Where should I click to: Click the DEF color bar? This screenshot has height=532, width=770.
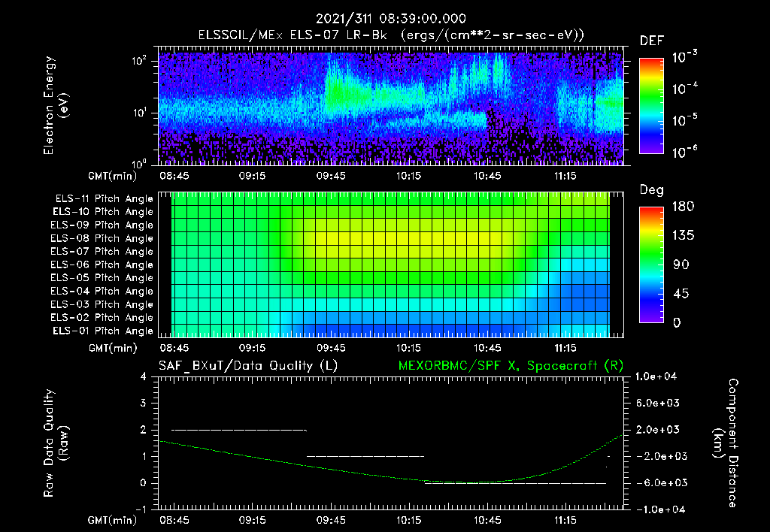(x=651, y=105)
